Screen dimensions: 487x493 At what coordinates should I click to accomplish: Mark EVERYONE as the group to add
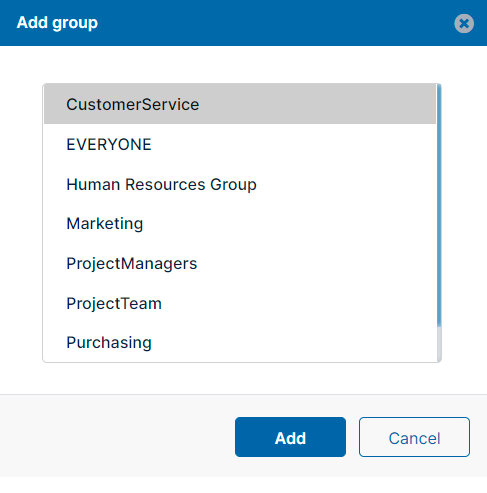(240, 144)
